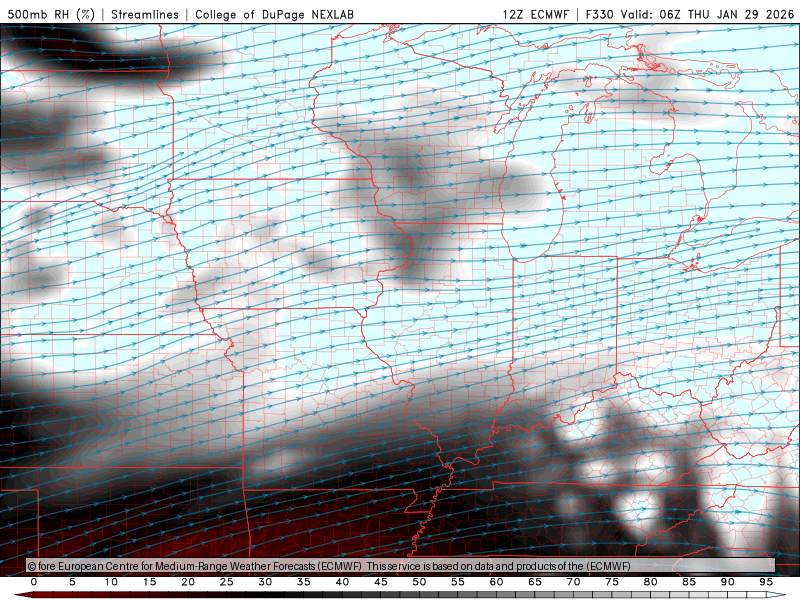Screen dimensions: 800x600
Task: Click the "45" label on the color scale
Action: [381, 582]
